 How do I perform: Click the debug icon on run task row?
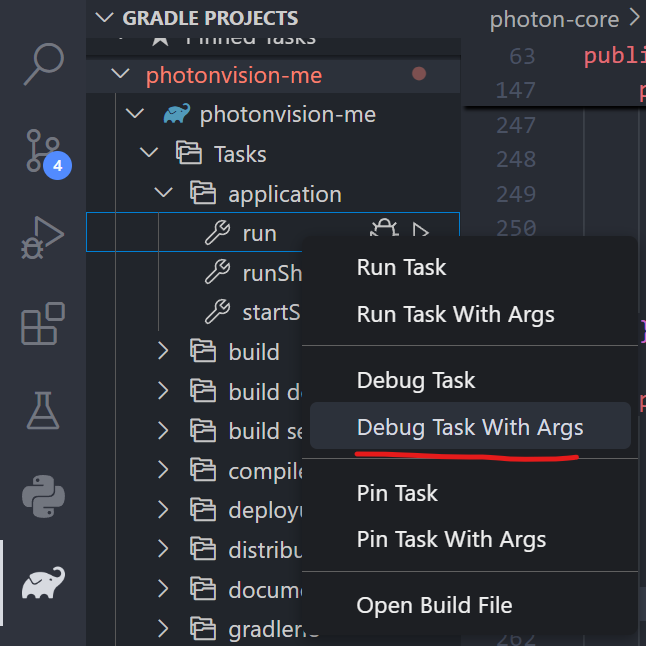384,228
